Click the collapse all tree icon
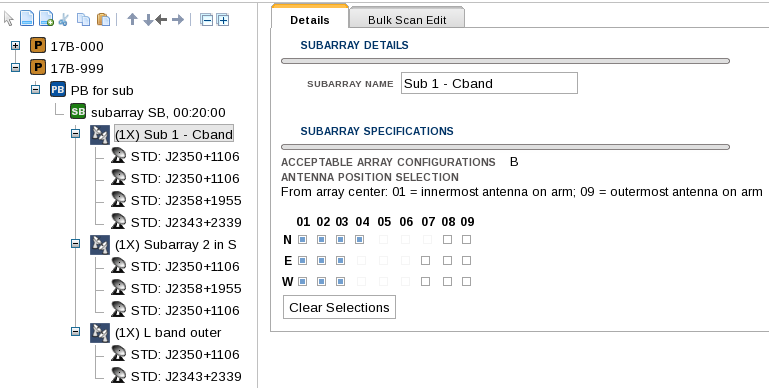The image size is (769, 388). pos(207,20)
